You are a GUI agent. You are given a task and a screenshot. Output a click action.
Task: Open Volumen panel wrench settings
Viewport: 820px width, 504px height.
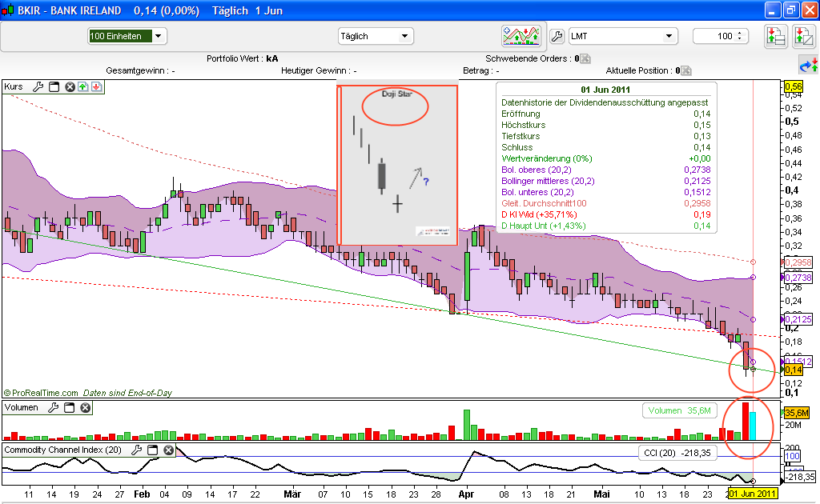[54, 407]
